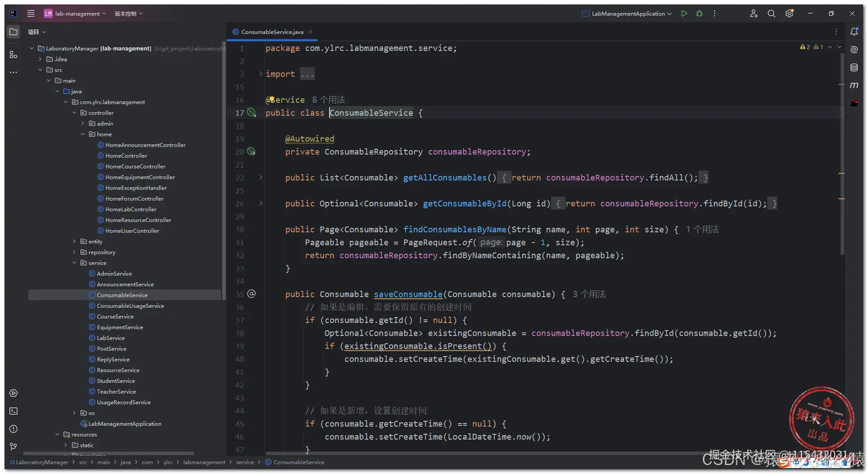Open more run actions menu
The height and width of the screenshot is (474, 868).
pos(715,13)
